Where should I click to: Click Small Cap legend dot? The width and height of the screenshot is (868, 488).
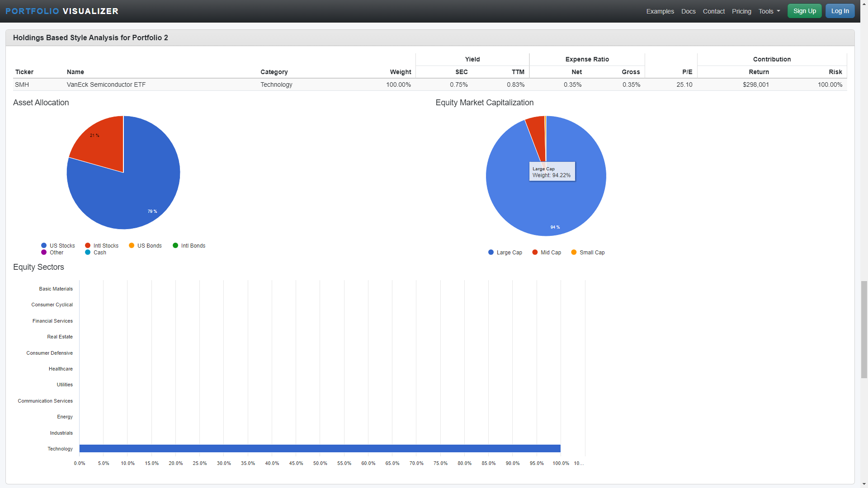[x=574, y=253]
